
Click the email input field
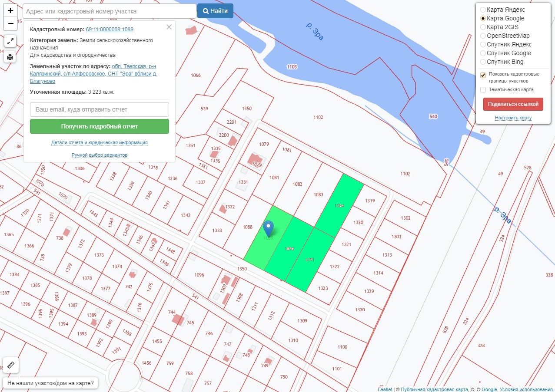point(100,109)
